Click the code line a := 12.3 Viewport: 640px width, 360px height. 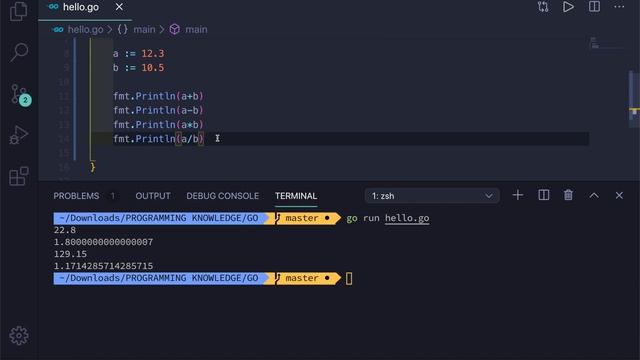pyautogui.click(x=139, y=53)
